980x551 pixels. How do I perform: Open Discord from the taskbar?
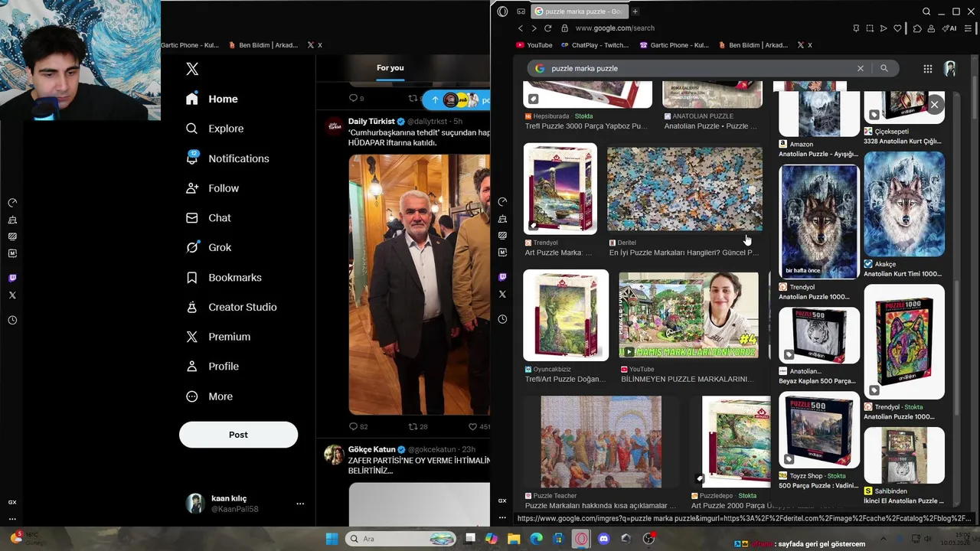coord(604,539)
